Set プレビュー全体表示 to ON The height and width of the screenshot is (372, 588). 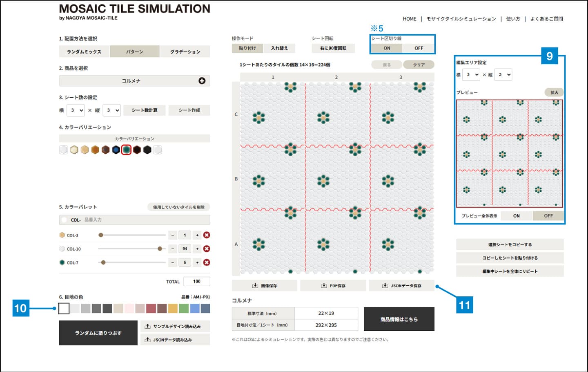coord(517,216)
